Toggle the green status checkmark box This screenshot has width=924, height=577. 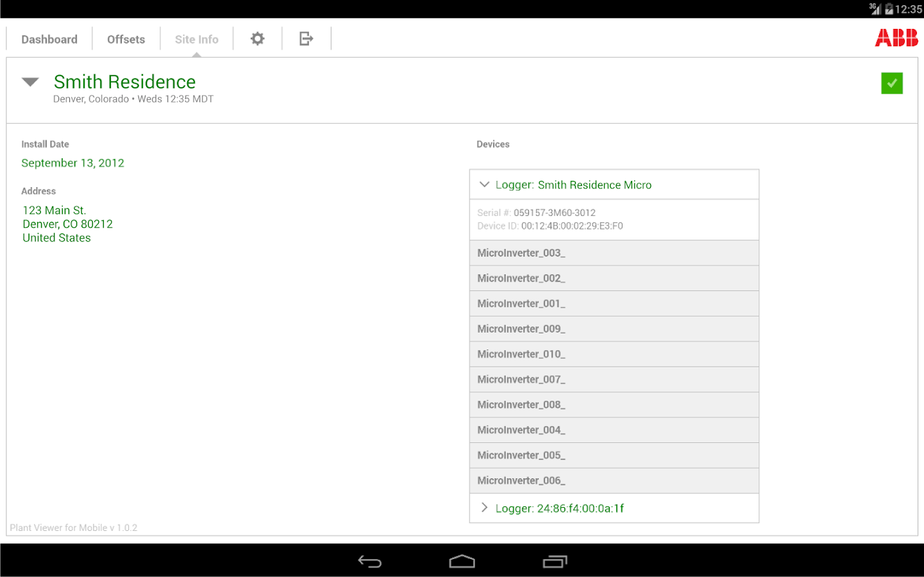click(891, 83)
